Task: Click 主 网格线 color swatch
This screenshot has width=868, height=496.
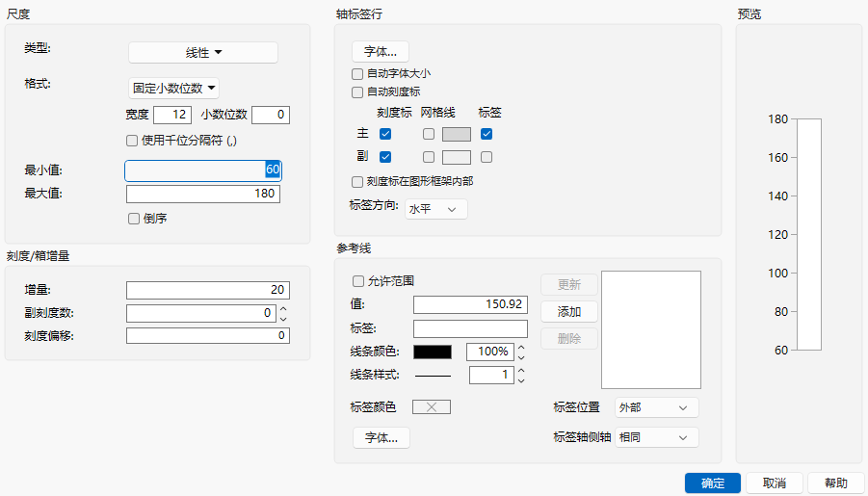Action: click(457, 134)
